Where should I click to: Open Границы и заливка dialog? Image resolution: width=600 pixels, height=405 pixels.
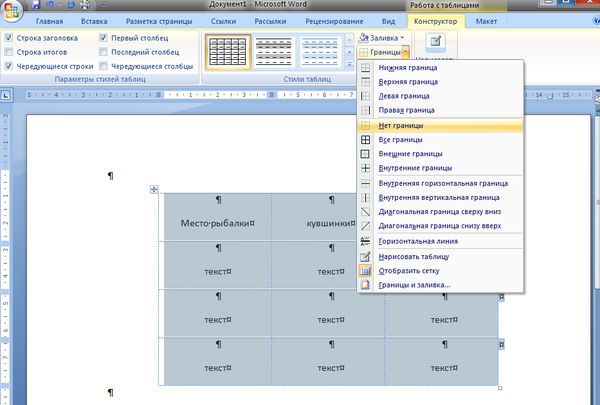(414, 285)
